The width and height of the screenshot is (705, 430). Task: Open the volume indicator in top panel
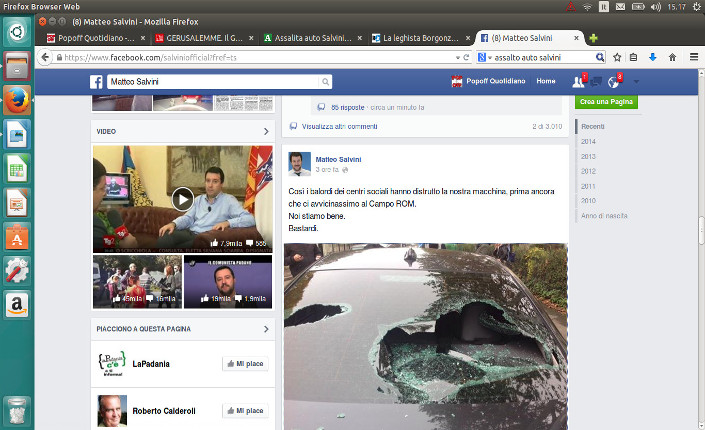point(656,7)
